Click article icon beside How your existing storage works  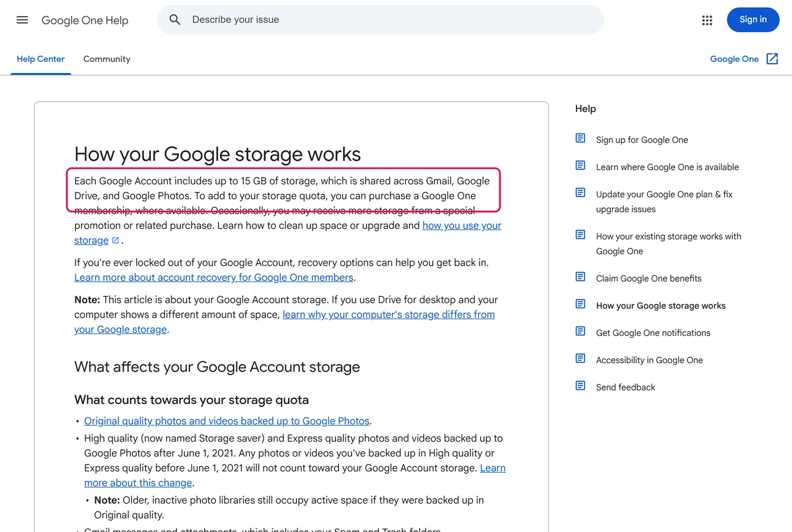[x=580, y=235]
